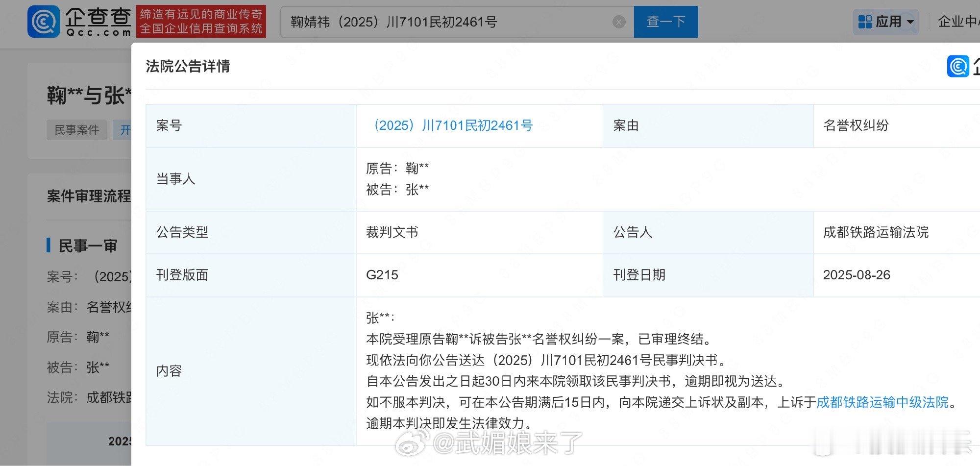Screen dimensions: 980x466
Task: Select the 成都铁路运输法院 announcer cell
Action: (x=876, y=232)
